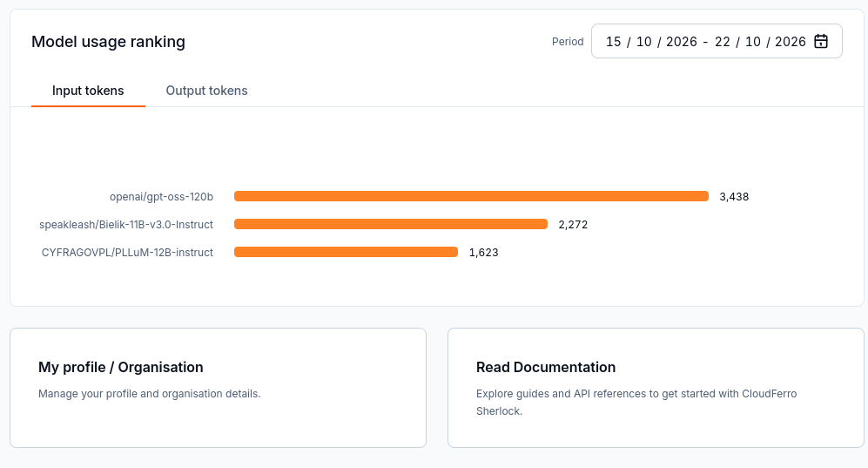Click the speakleash/Bielik-11B-v3.0-Instruct usage bar
Screen dimensions: 868x468
point(391,224)
